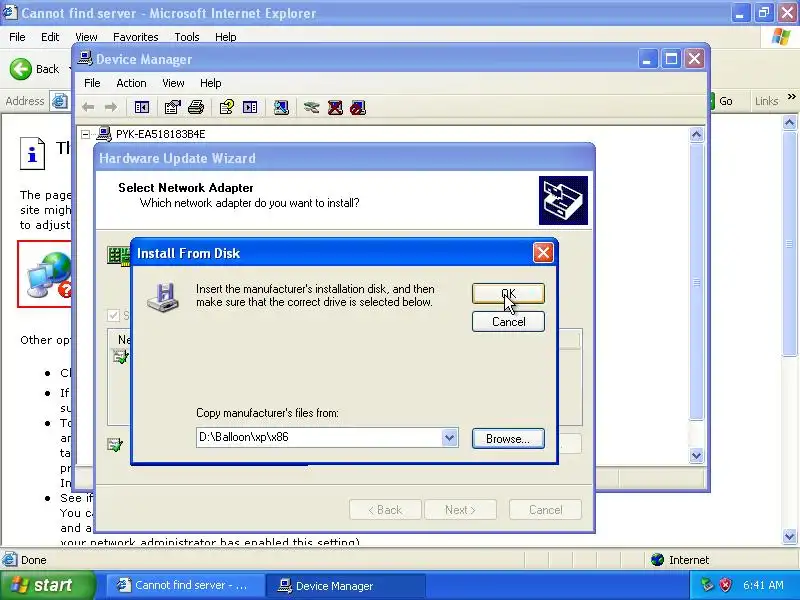Click Device Manager scrollbar up arrow
Image resolution: width=800 pixels, height=600 pixels.
[x=696, y=135]
